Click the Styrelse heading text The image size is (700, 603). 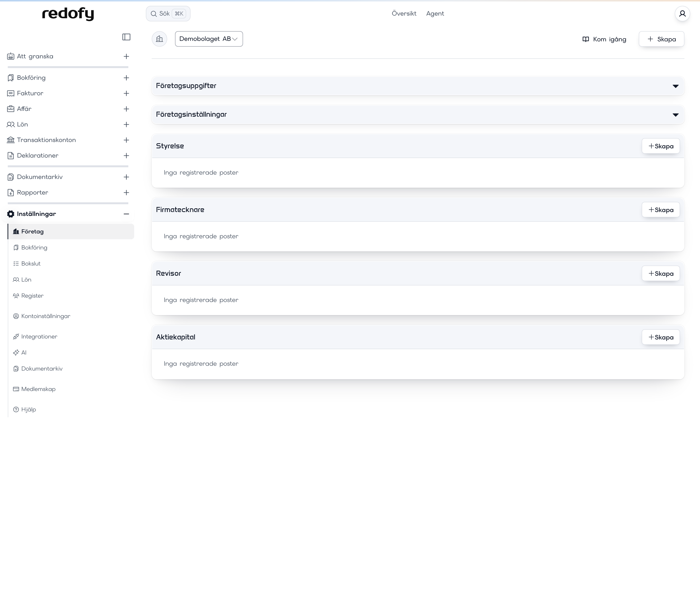tap(170, 146)
